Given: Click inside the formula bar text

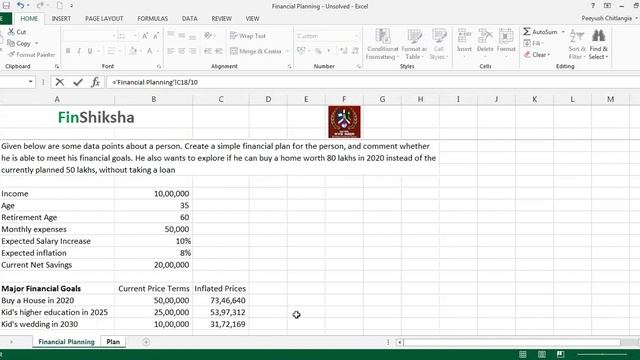Looking at the screenshot, I should pyautogui.click(x=155, y=82).
